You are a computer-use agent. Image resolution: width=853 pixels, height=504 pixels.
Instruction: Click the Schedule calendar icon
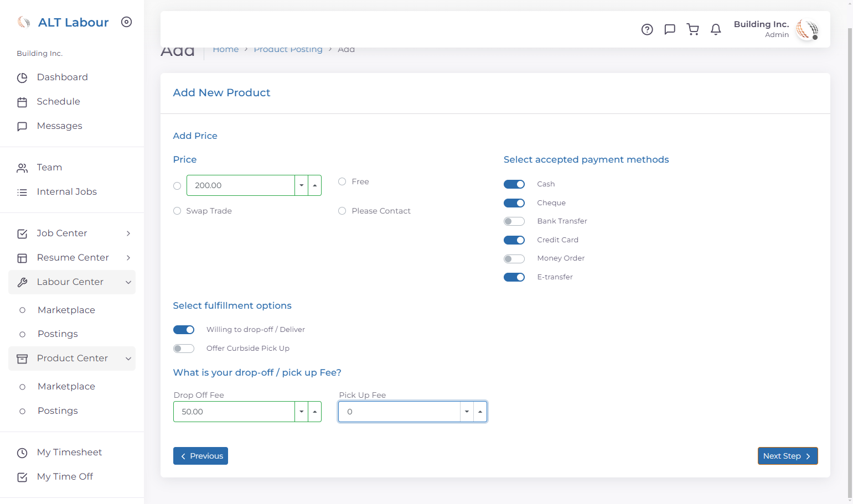pos(22,102)
